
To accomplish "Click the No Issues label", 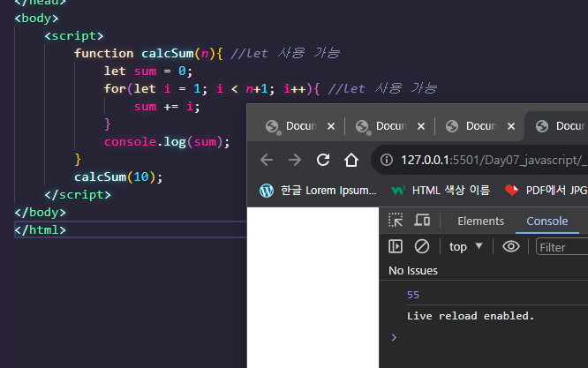I will coord(413,271).
